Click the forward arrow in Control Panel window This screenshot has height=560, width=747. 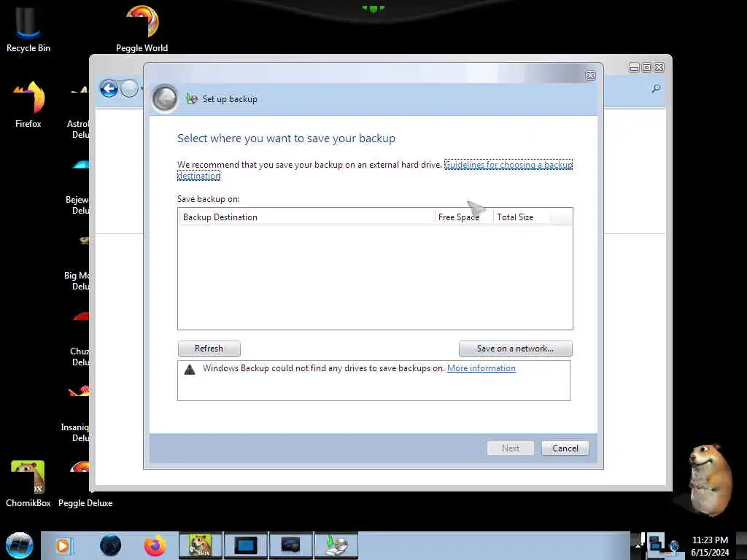pyautogui.click(x=129, y=88)
